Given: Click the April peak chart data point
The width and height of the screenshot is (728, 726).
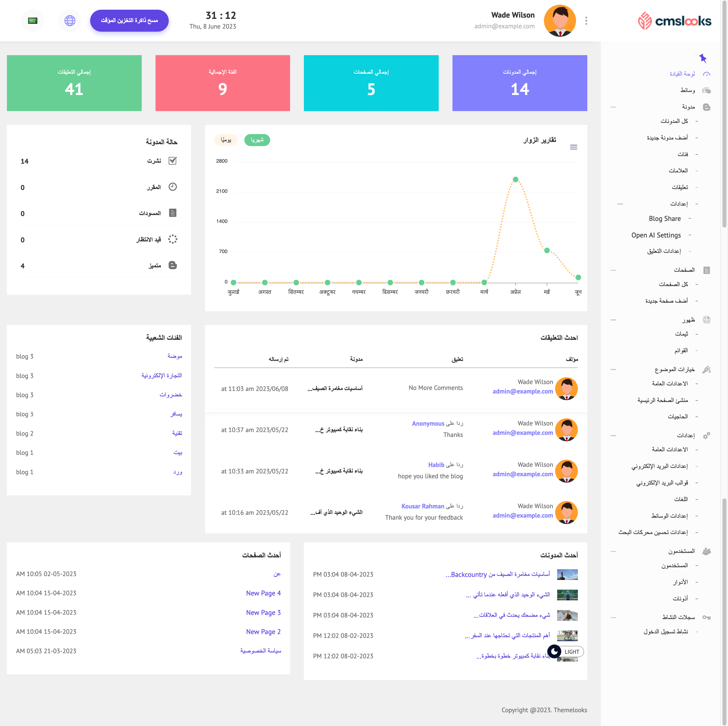Looking at the screenshot, I should [x=516, y=179].
